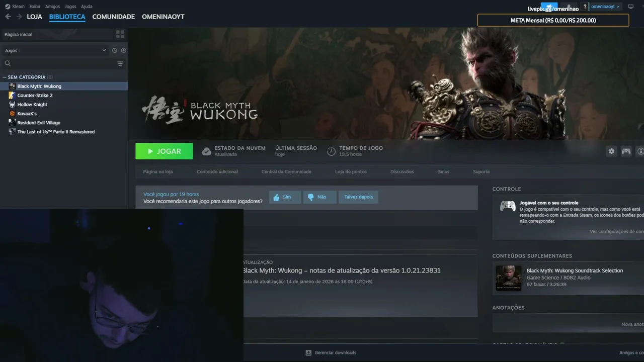644x362 pixels.
Task: Choose Talvez depois for the review prompt
Action: tap(358, 197)
